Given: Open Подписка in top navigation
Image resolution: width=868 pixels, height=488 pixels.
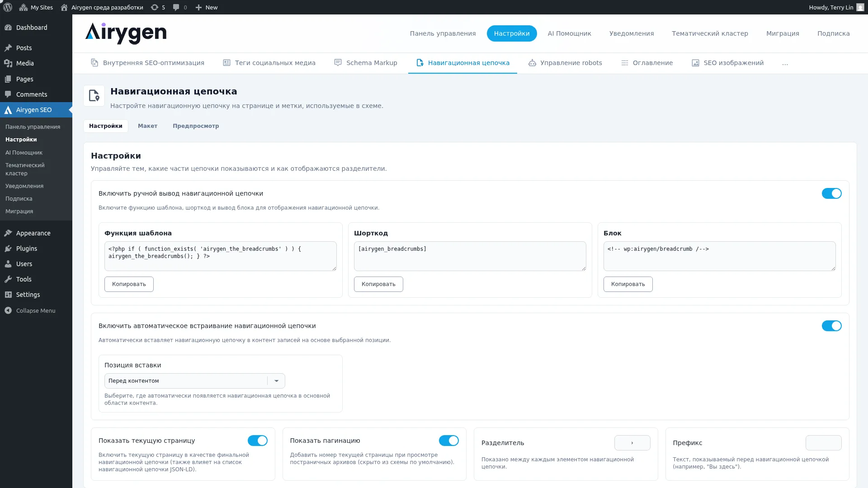Looking at the screenshot, I should [833, 33].
